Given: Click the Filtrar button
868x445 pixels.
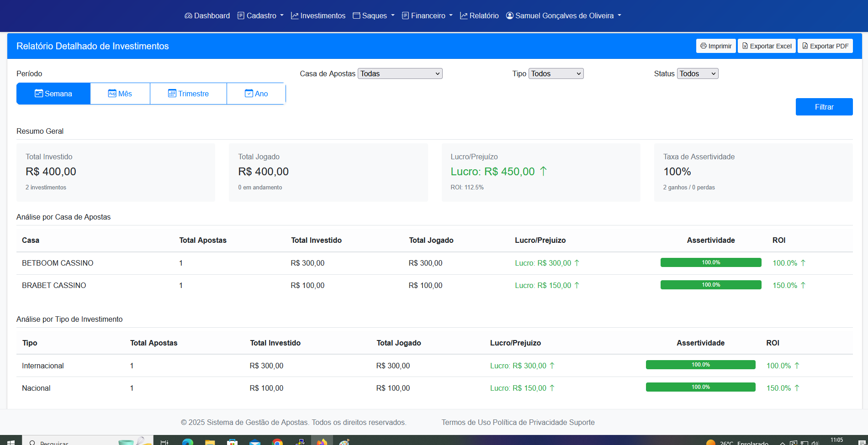Looking at the screenshot, I should (x=824, y=106).
